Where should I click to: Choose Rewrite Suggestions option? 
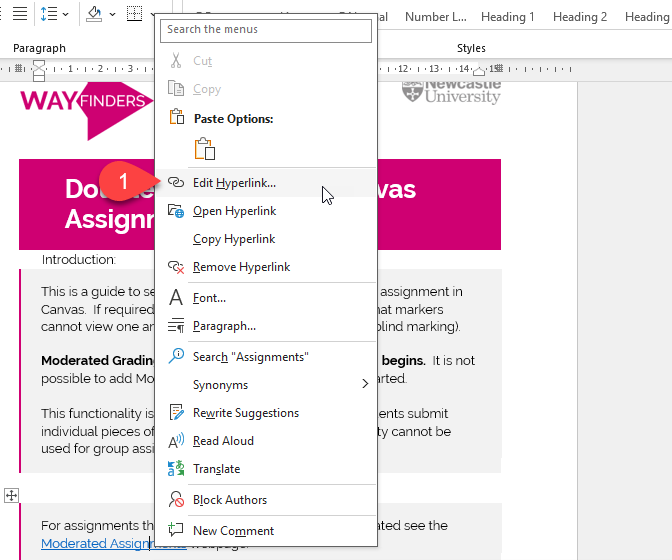pyautogui.click(x=245, y=413)
